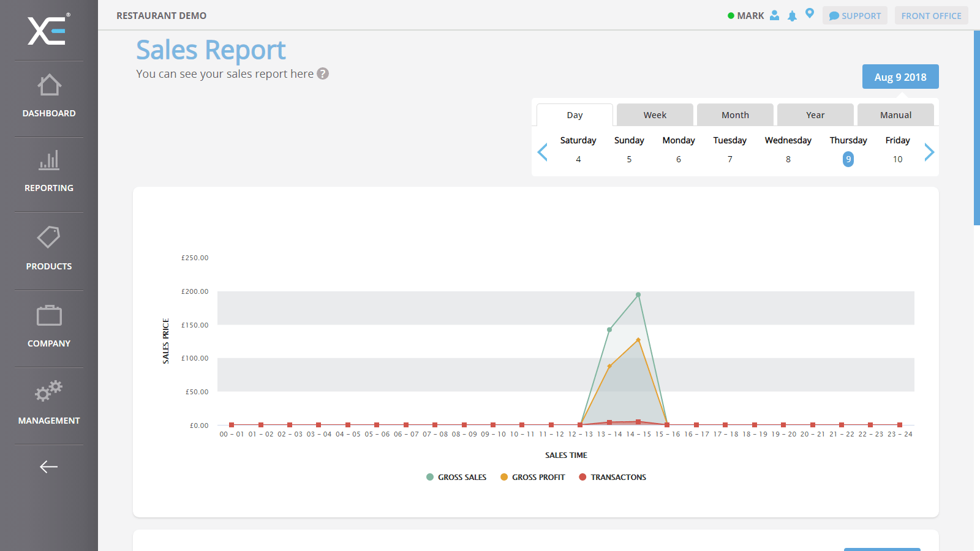Toggle Gross Sales series in legend
Viewport: 980px width, 551px height.
(456, 478)
